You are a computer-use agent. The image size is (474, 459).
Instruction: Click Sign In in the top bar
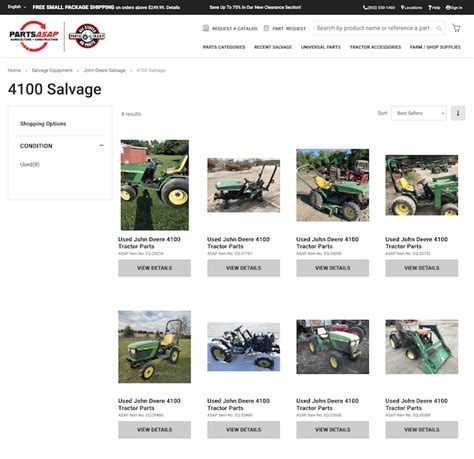pyautogui.click(x=454, y=7)
